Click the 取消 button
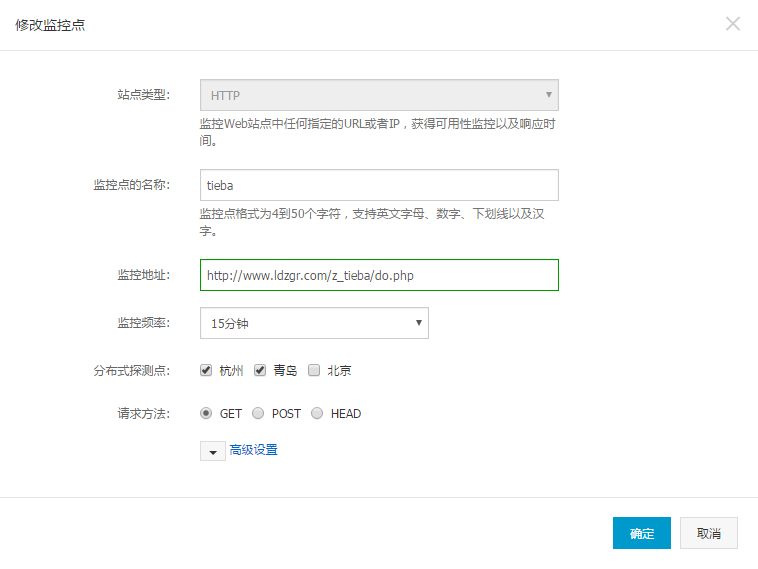 pos(709,533)
